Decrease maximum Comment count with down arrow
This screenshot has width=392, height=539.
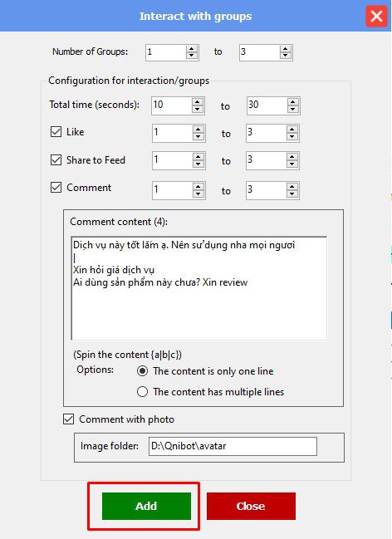click(x=292, y=194)
